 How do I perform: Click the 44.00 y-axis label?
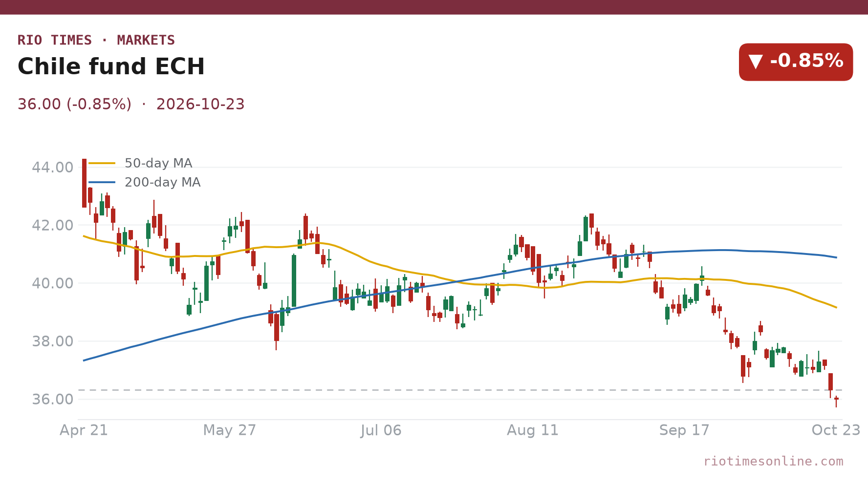click(53, 168)
